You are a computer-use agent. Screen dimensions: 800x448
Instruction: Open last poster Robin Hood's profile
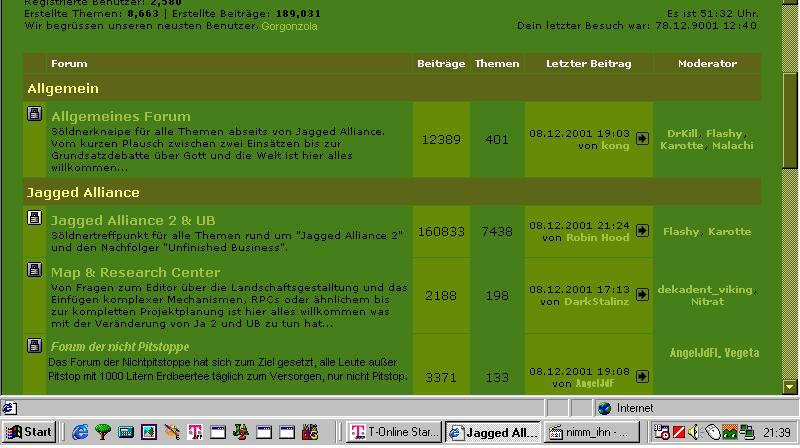[x=597, y=238]
